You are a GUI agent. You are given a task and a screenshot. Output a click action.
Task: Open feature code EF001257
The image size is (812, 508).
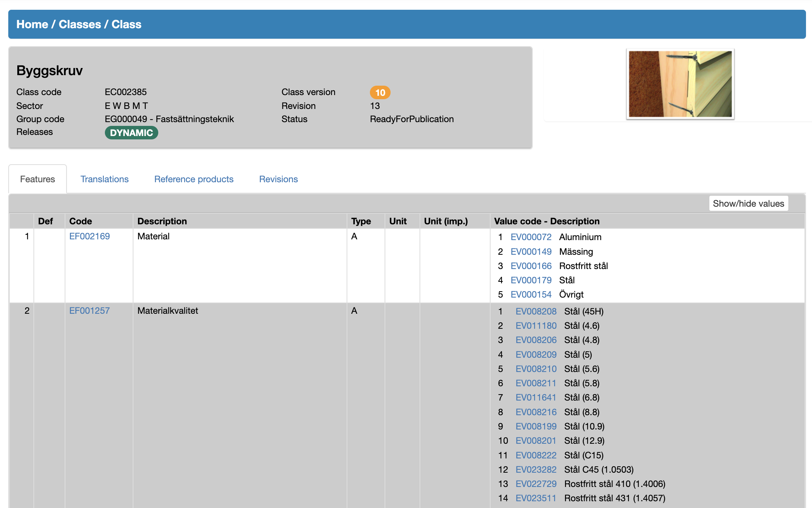89,311
